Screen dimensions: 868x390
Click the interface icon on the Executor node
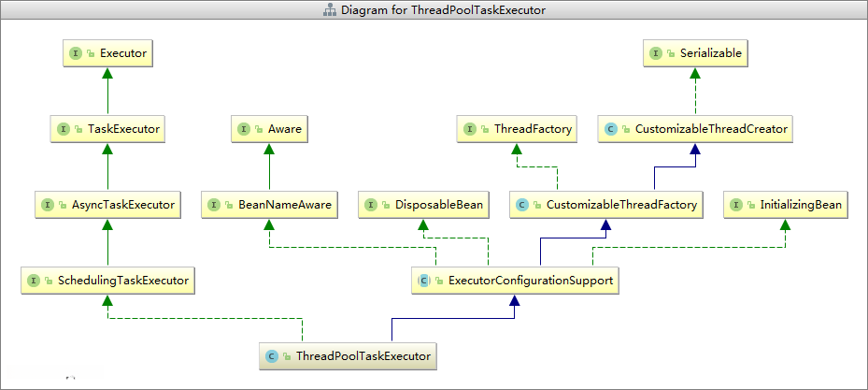pyautogui.click(x=76, y=53)
